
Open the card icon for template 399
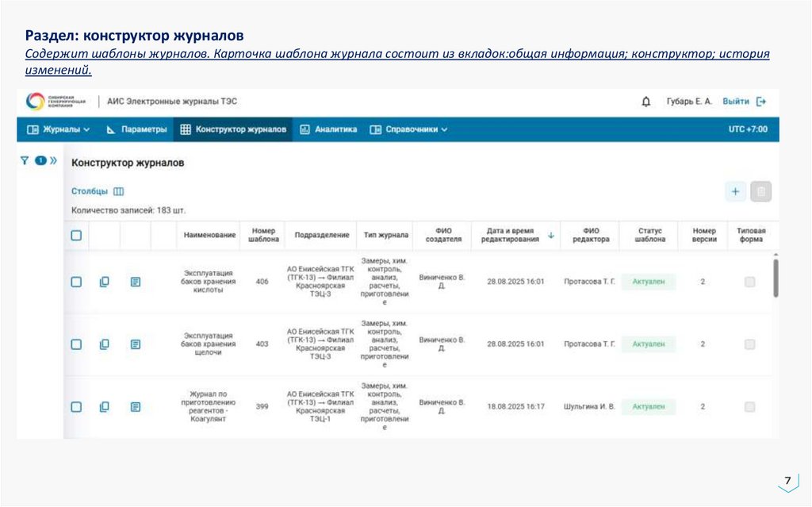[135, 407]
